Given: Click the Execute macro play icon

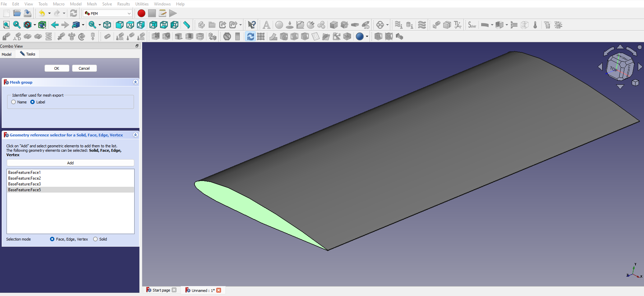Looking at the screenshot, I should [x=173, y=13].
